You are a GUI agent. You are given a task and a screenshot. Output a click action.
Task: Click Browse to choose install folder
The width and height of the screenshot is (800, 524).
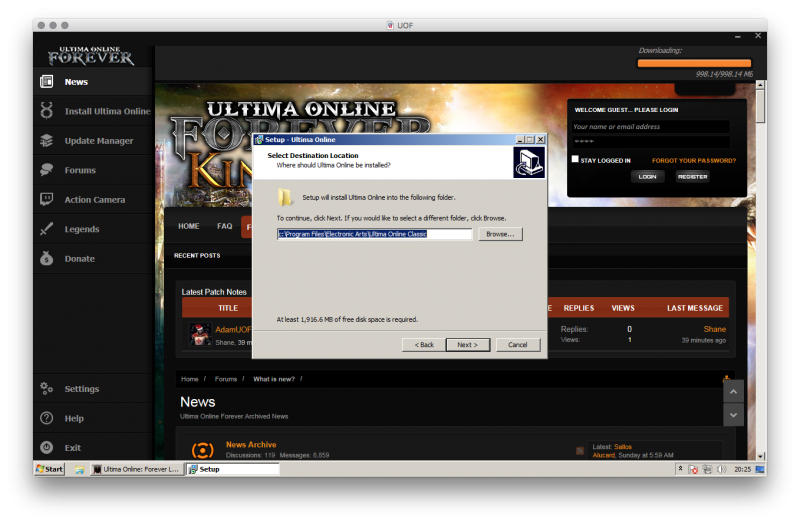(500, 234)
